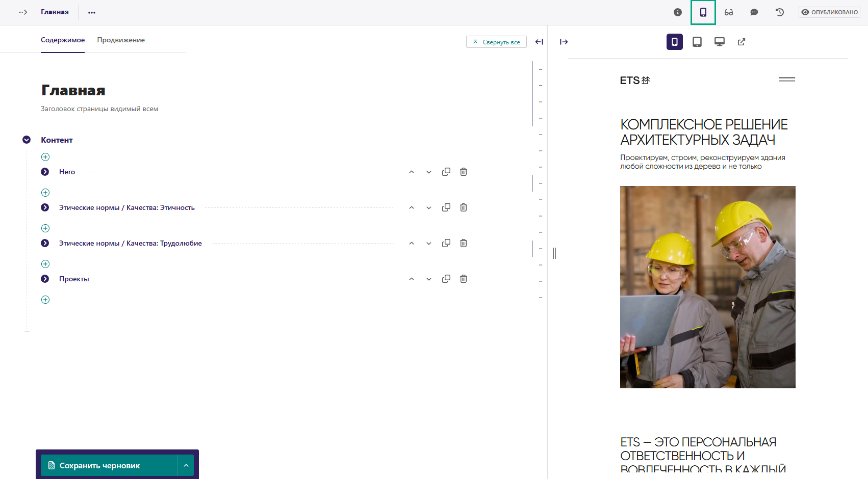Open the three-dots page actions menu
The width and height of the screenshot is (868, 479).
92,12
